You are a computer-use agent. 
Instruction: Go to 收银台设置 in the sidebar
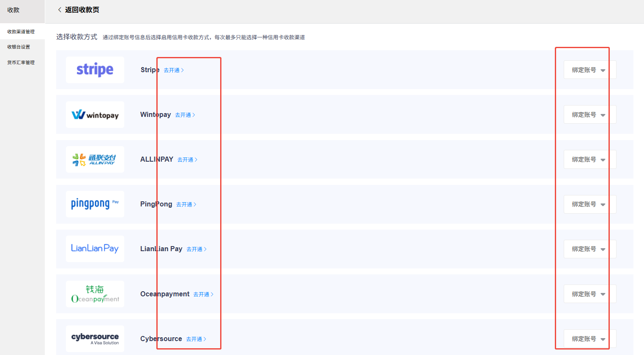pyautogui.click(x=19, y=47)
